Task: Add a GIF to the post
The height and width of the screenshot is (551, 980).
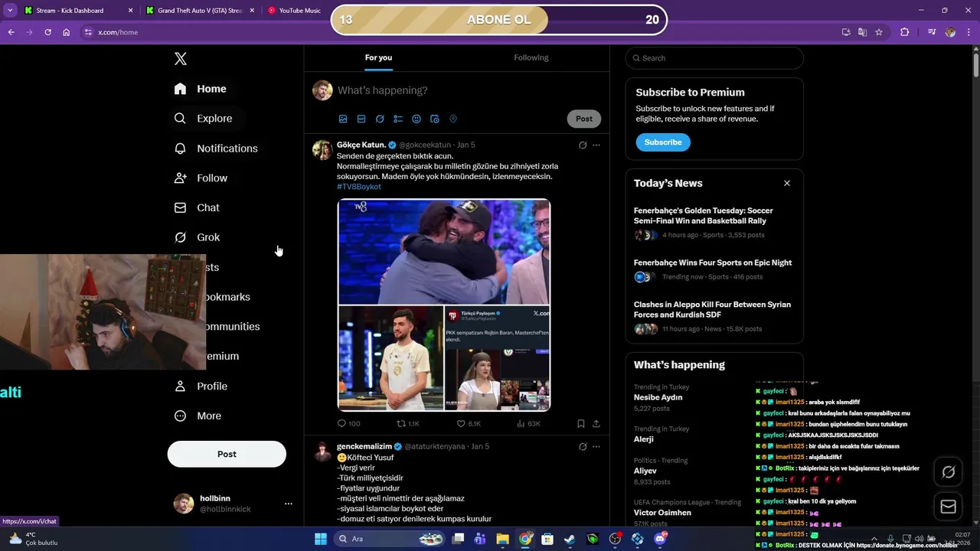Action: (361, 119)
